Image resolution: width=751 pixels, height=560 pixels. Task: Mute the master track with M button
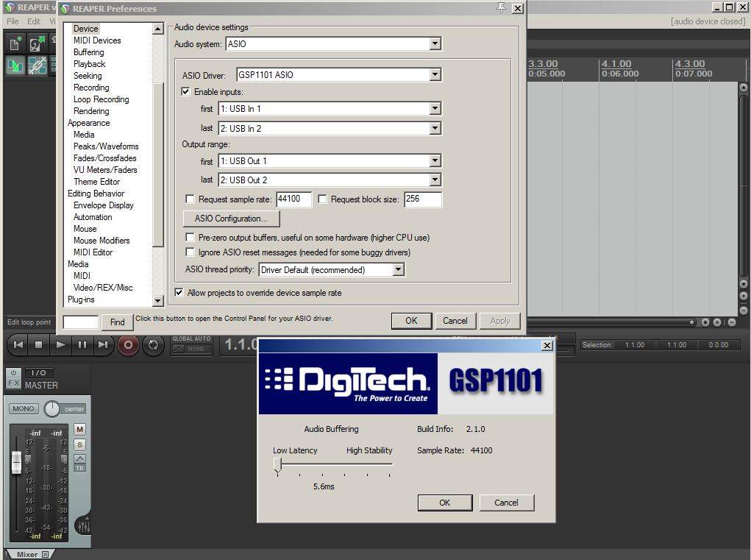(79, 429)
